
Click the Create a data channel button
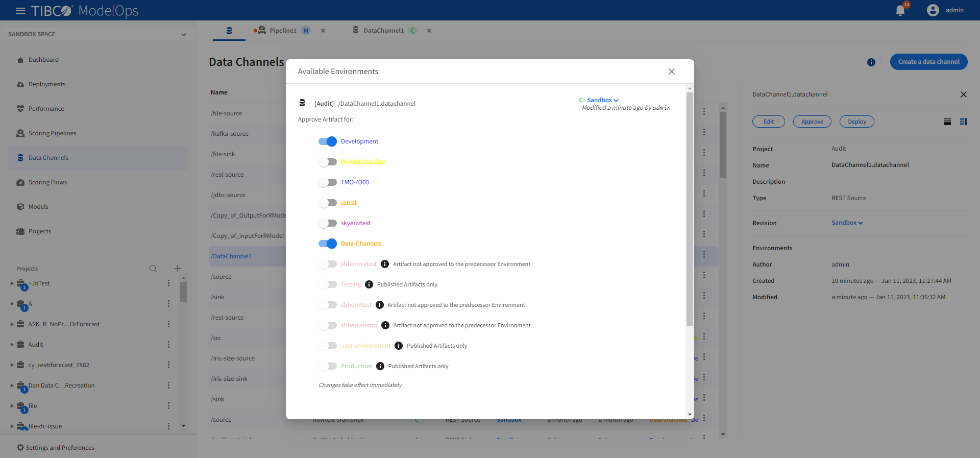[929, 62]
